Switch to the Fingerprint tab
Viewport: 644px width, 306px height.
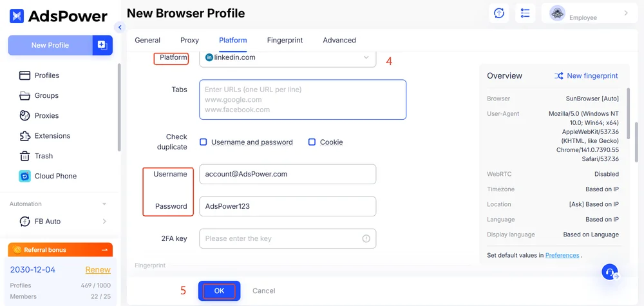point(285,40)
